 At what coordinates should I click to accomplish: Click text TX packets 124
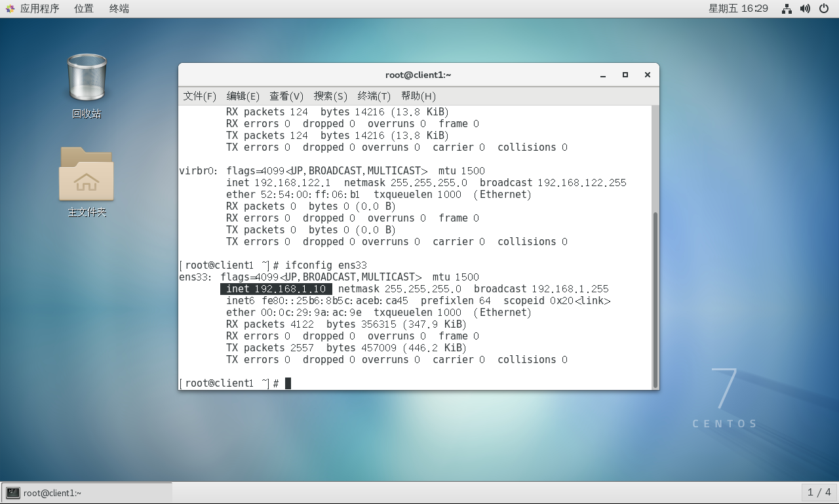tap(267, 136)
